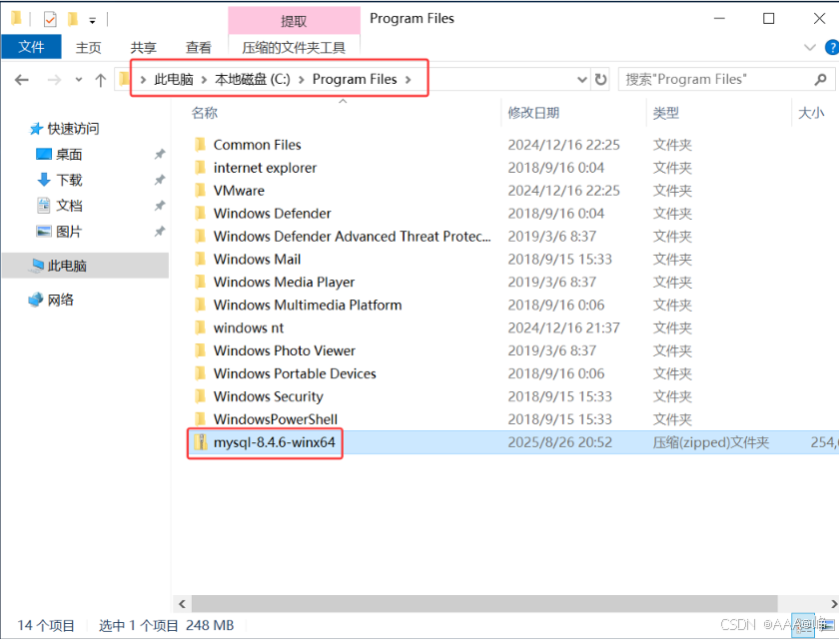Select 网络 in the navigation pane
Screen dimensions: 840x640
[x=61, y=300]
